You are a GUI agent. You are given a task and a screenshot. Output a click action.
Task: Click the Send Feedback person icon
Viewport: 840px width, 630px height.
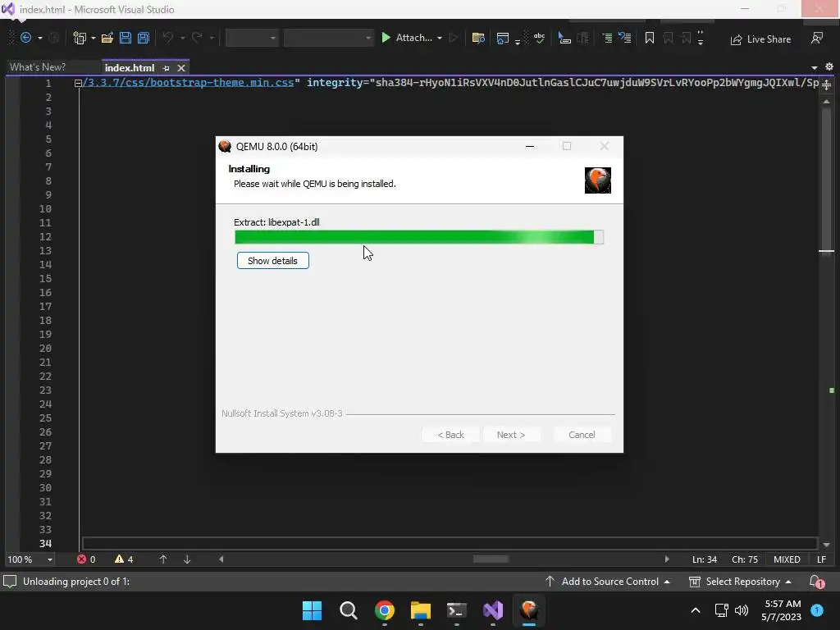point(817,38)
